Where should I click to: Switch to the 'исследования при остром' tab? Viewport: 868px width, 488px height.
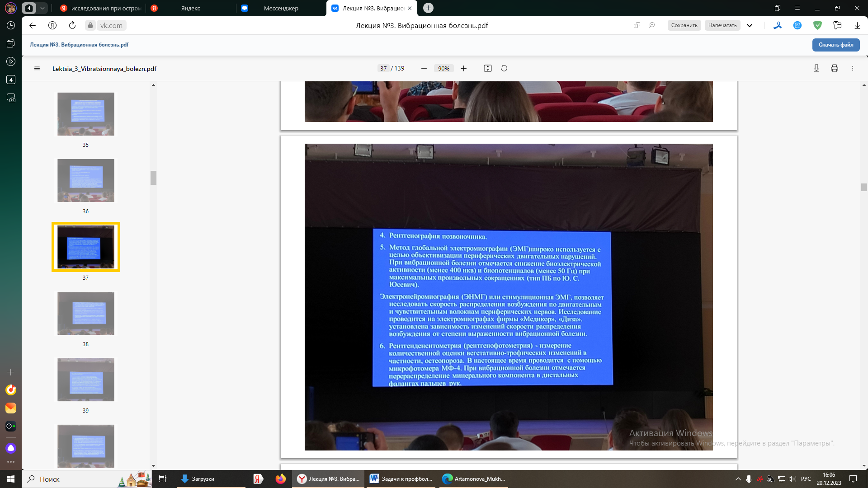(x=101, y=8)
